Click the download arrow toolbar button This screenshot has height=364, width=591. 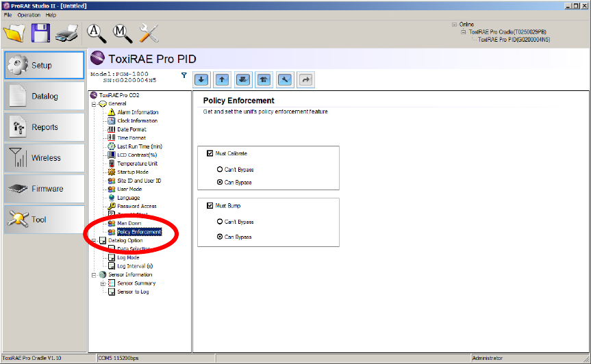click(x=201, y=79)
